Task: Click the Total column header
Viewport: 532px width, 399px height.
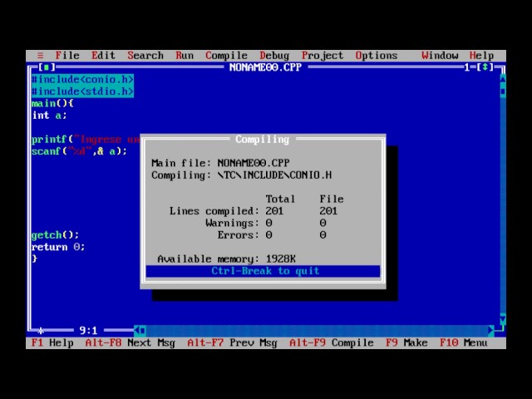Action: (280, 199)
